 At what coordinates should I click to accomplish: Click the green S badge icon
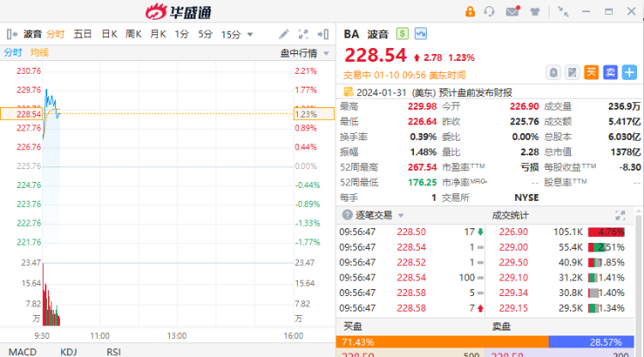click(402, 33)
